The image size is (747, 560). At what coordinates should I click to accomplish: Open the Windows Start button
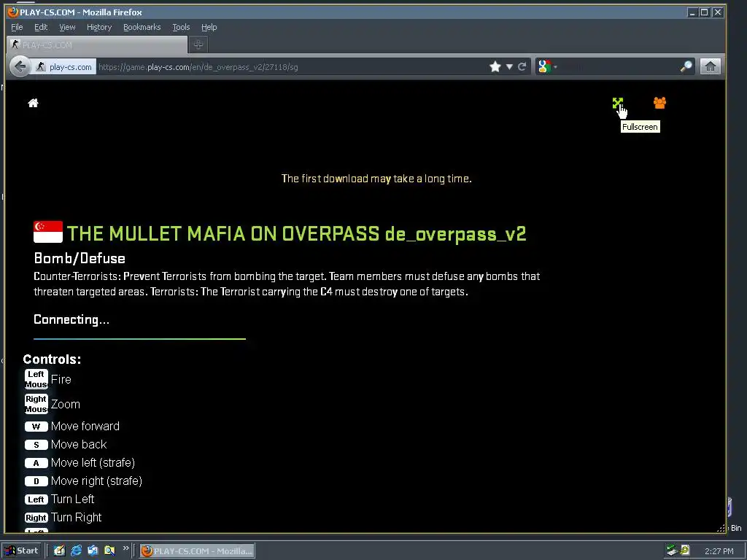click(x=21, y=551)
